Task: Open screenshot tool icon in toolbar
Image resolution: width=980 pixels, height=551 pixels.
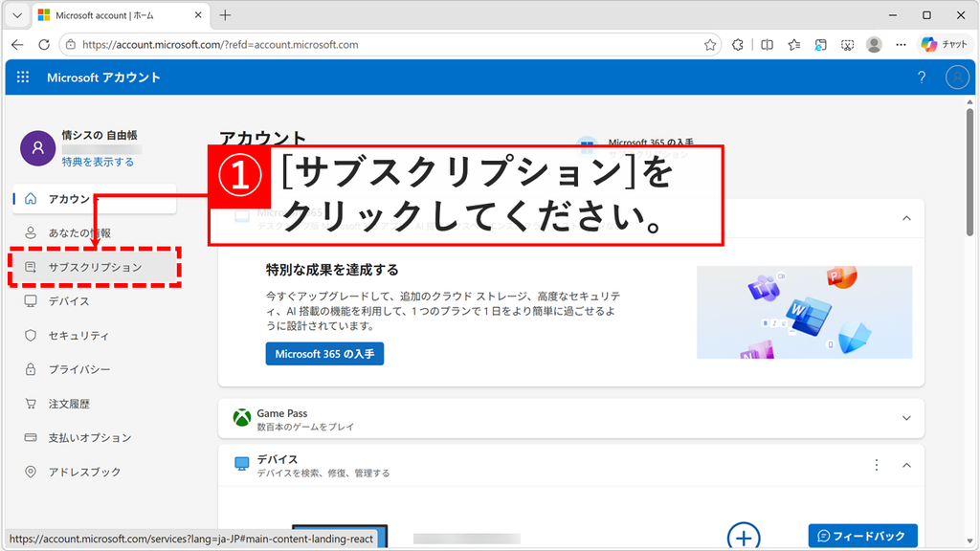Action: coord(848,44)
